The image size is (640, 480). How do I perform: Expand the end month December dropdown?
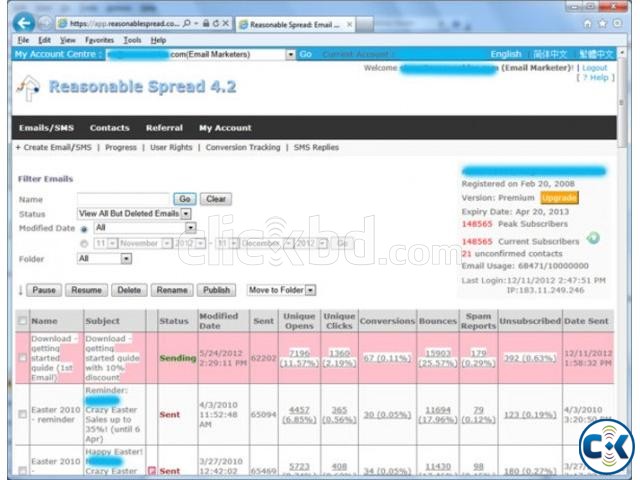point(288,244)
